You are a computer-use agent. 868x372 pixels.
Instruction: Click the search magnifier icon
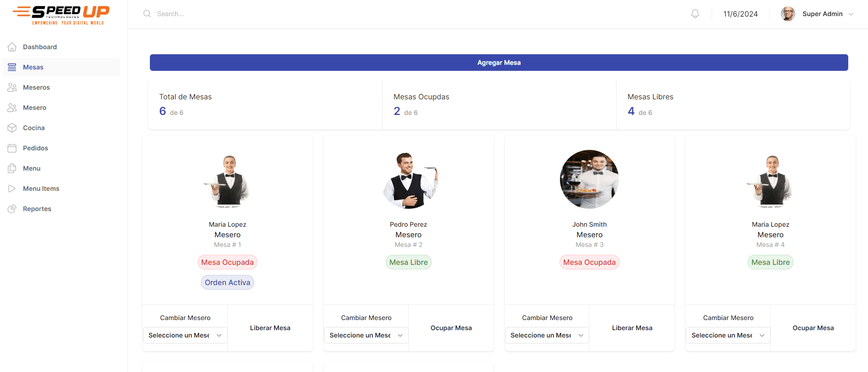[147, 14]
